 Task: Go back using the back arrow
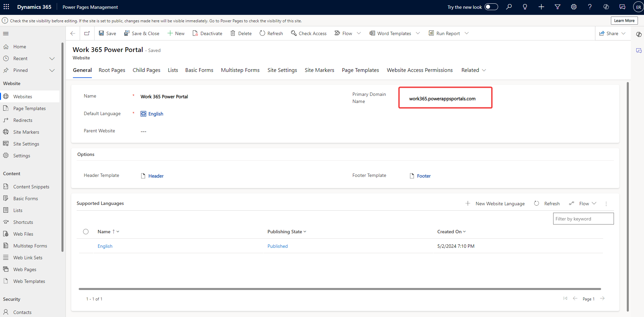(x=73, y=33)
